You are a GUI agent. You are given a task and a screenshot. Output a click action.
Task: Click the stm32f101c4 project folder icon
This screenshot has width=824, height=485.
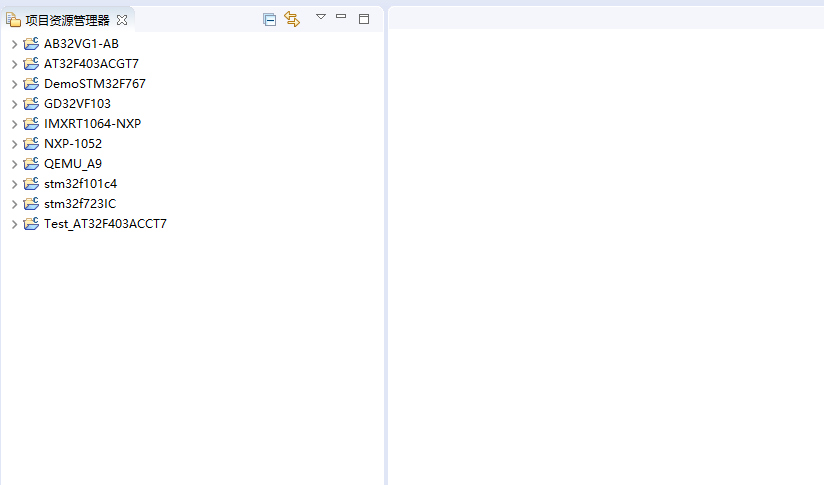32,183
